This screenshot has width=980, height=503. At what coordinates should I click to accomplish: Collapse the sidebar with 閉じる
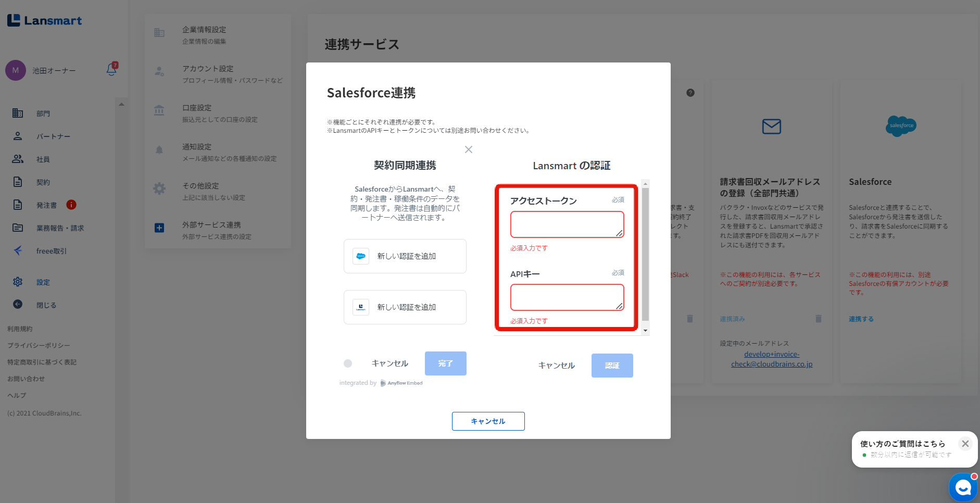point(46,305)
